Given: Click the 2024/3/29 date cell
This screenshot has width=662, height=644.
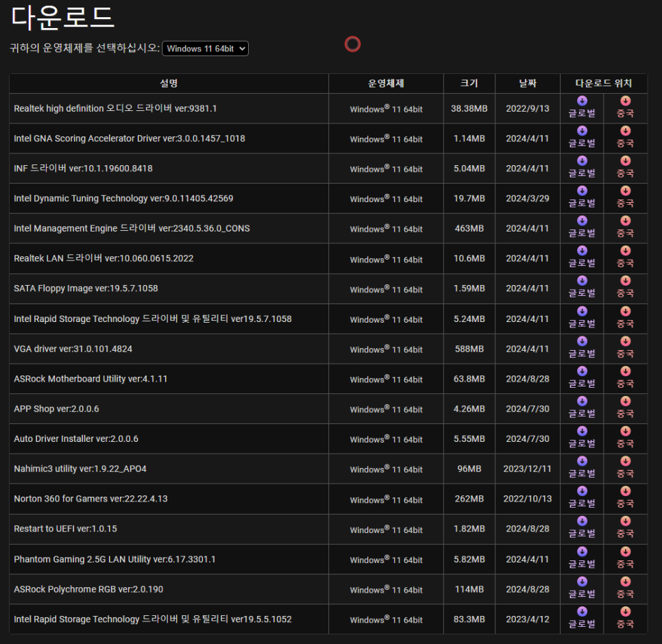Looking at the screenshot, I should coord(528,199).
